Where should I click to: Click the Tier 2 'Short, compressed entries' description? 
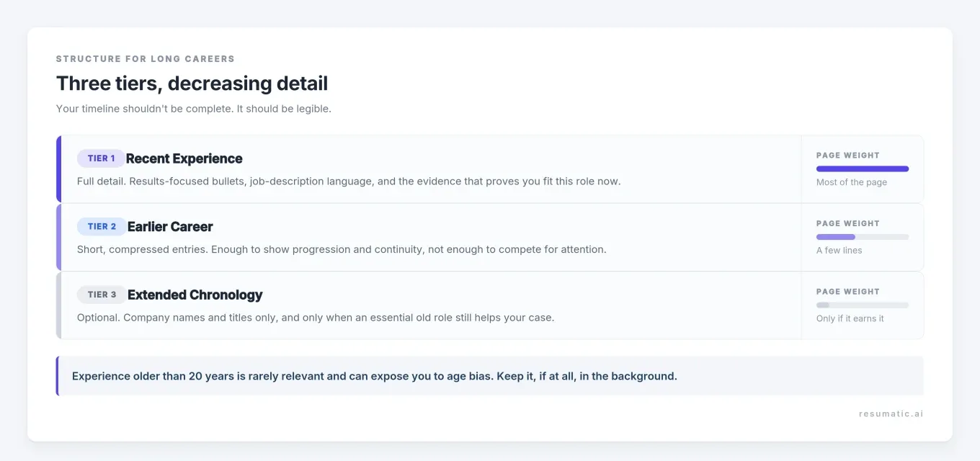coord(342,250)
